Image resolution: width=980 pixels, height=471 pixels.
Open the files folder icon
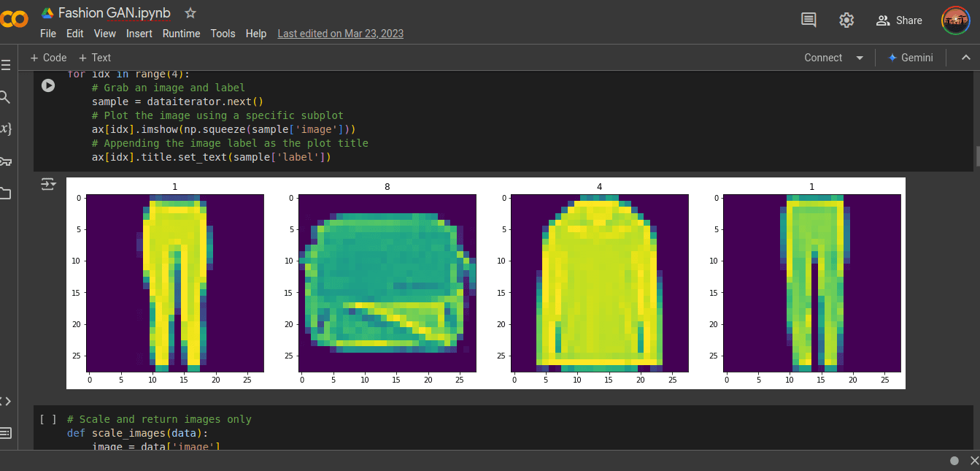pyautogui.click(x=5, y=194)
